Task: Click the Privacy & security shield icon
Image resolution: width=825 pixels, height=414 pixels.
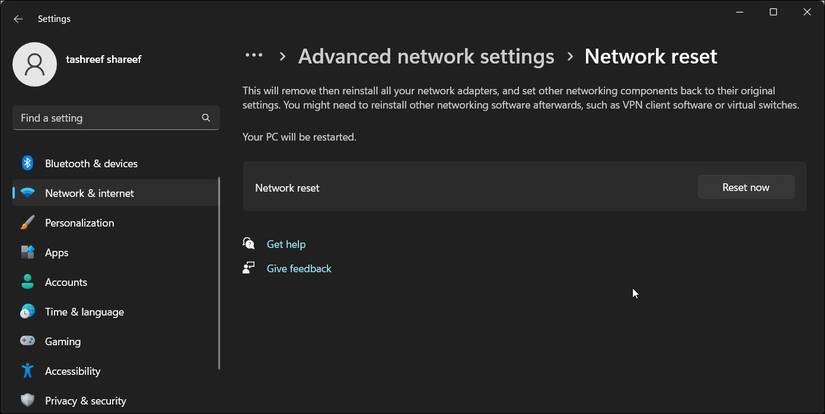Action: pyautogui.click(x=28, y=400)
